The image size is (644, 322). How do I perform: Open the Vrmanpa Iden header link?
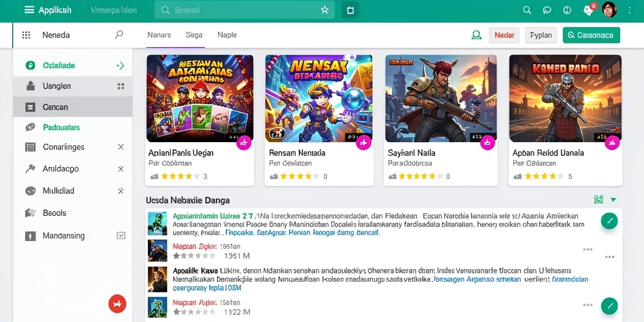(114, 10)
